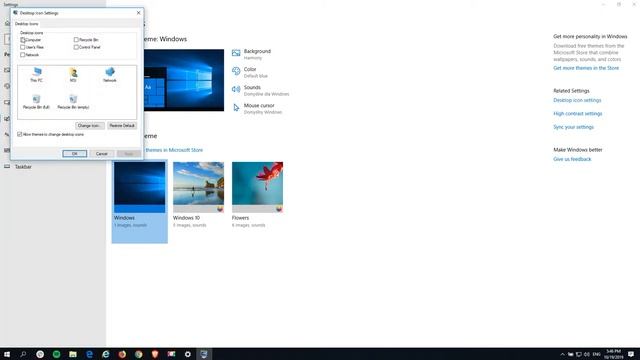Open Desktop icon settings link
The image size is (640, 360).
[577, 100]
